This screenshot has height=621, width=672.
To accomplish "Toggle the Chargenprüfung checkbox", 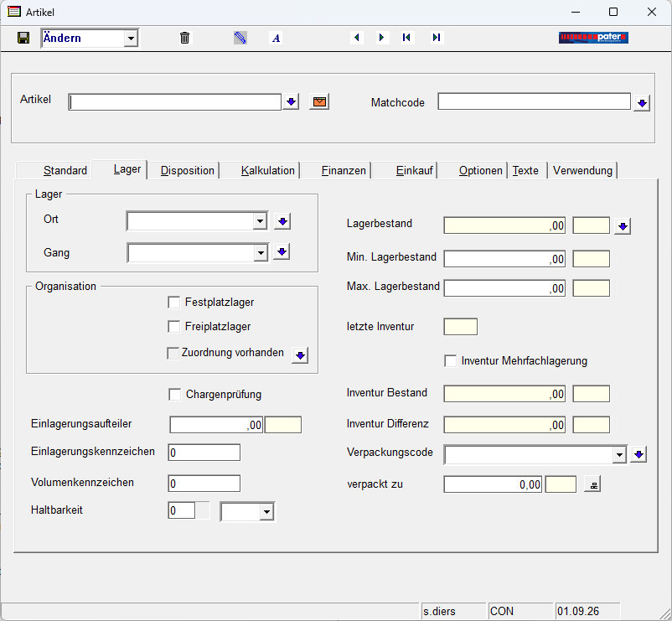I will 175,395.
